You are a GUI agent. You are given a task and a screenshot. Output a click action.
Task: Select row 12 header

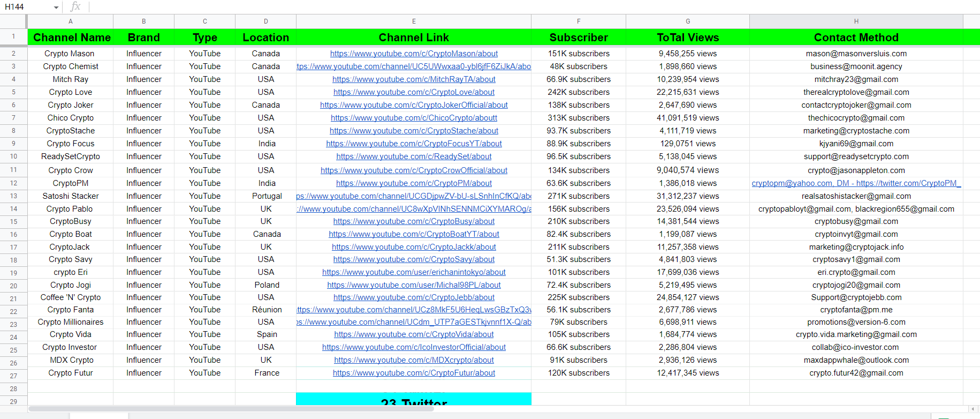(x=13, y=183)
